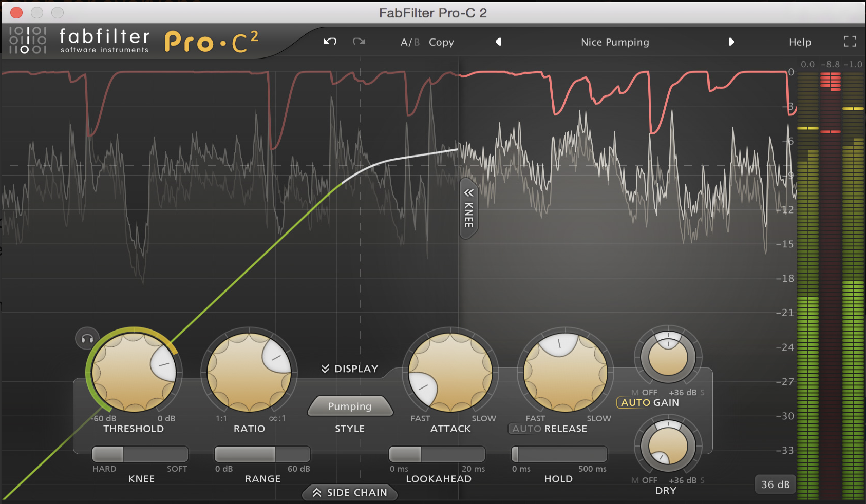
Task: Click the Undo arrow icon
Action: [330, 42]
